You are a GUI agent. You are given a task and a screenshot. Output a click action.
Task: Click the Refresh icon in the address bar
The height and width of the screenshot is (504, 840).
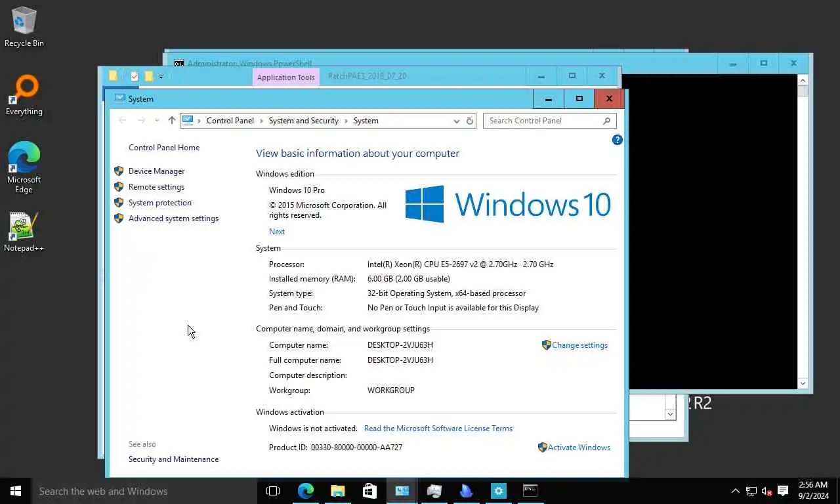[x=470, y=121]
